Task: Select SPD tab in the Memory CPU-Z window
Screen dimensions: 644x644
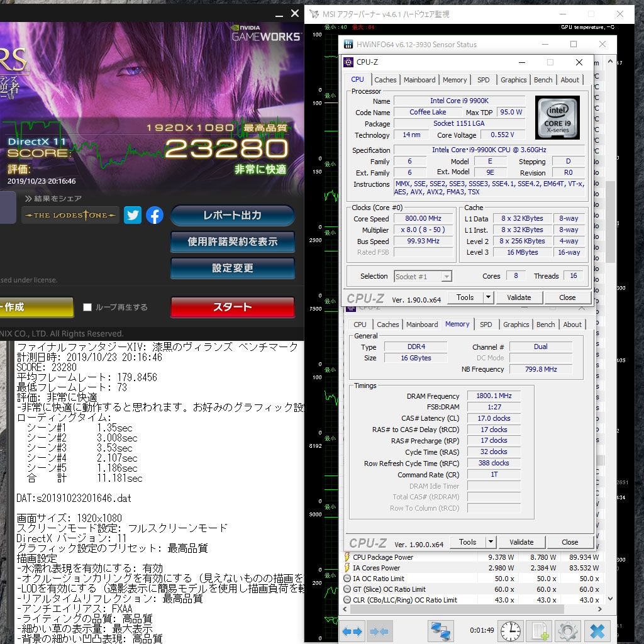Action: click(x=486, y=325)
